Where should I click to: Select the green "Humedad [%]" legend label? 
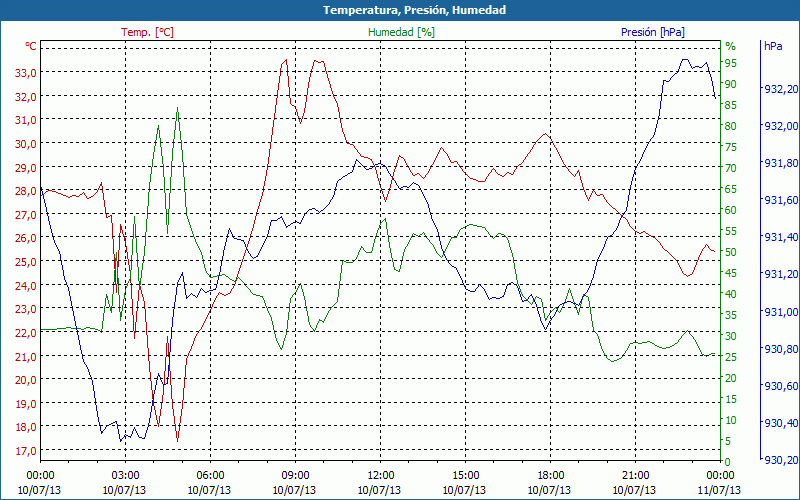pyautogui.click(x=402, y=32)
